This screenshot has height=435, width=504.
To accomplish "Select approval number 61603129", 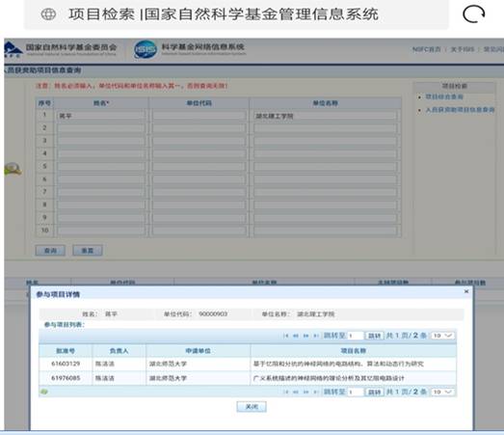I will tap(66, 364).
